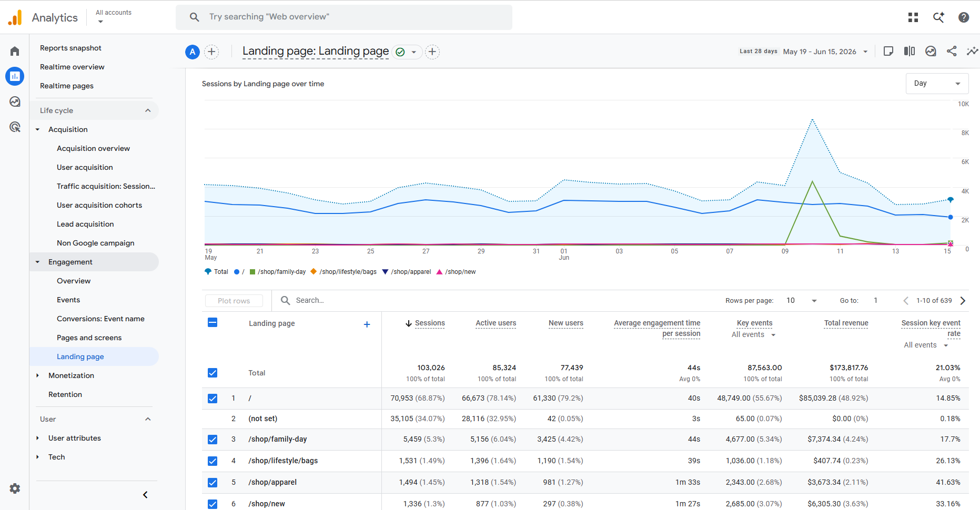The image size is (980, 510).
Task: Open the Retention report
Action: point(65,394)
